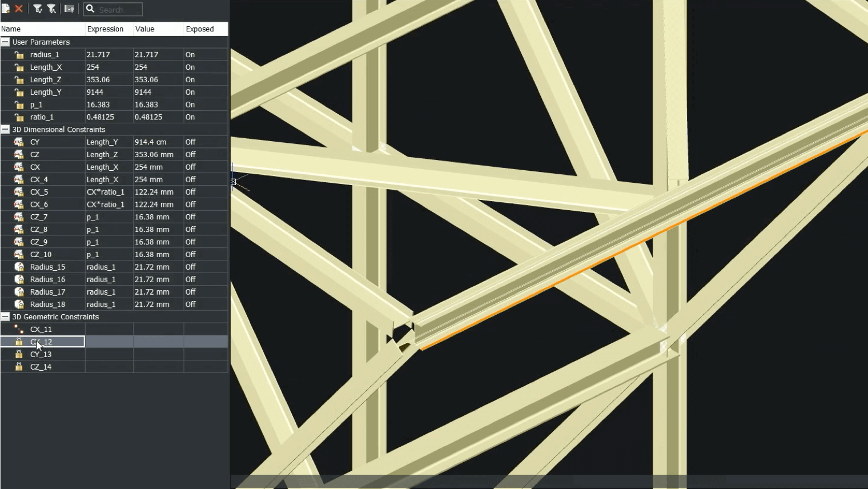Click the coincident constraint icon beside CX_11
Screen dimensions: 868x489
click(19, 329)
